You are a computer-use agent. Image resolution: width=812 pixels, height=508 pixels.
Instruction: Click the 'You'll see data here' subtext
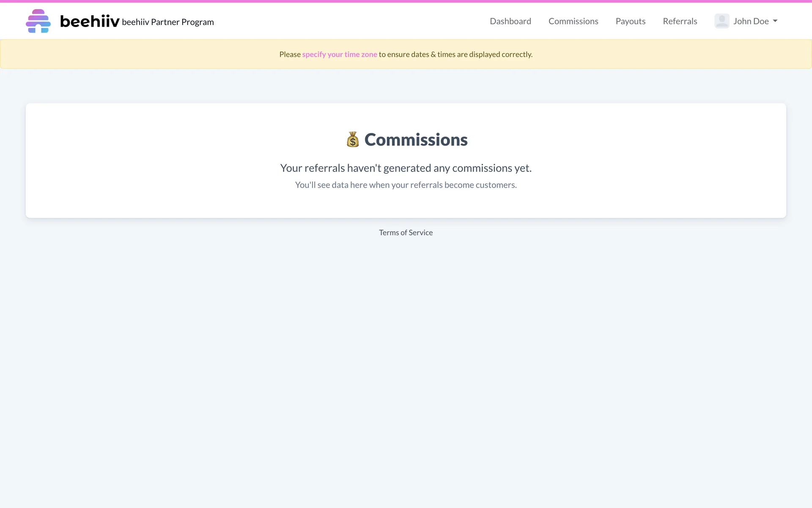406,185
